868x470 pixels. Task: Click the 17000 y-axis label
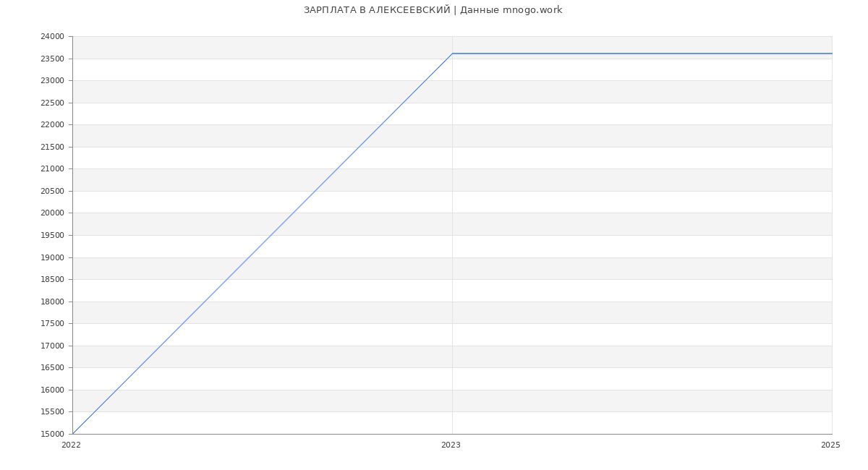point(52,346)
